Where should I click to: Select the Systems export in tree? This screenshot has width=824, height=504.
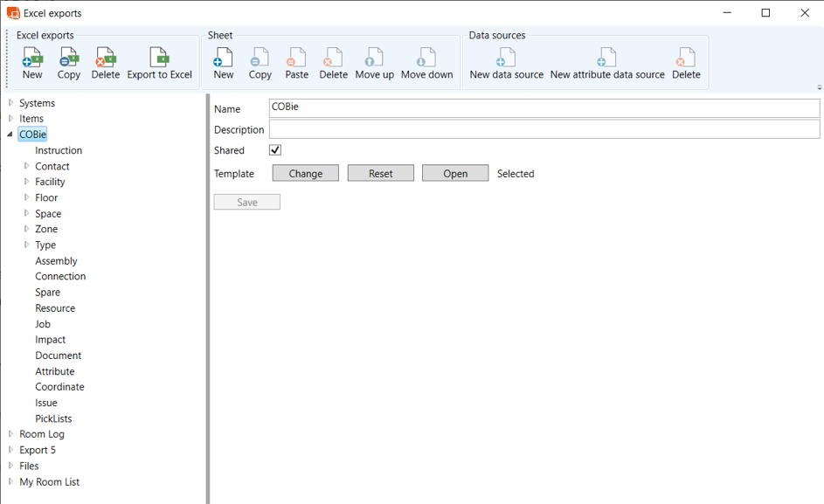click(x=38, y=103)
